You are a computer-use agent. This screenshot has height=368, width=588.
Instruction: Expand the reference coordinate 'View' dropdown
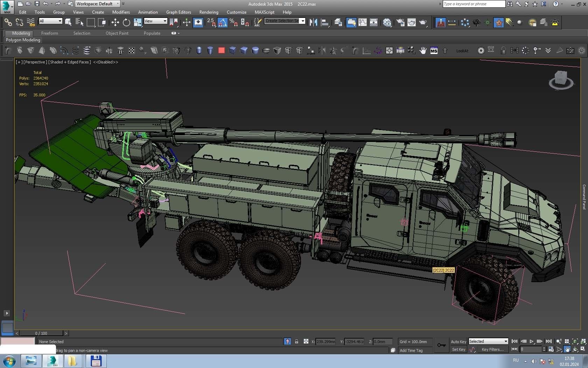coord(155,21)
